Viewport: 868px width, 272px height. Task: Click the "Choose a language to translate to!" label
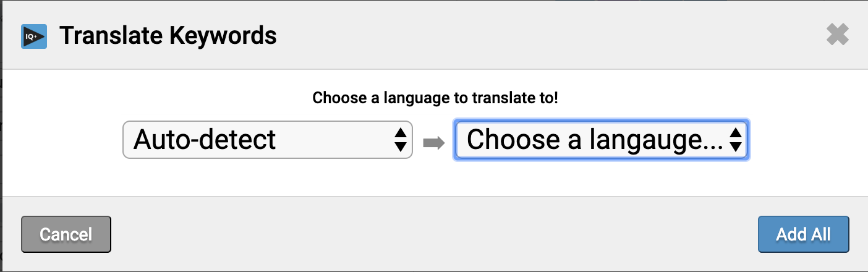tap(435, 98)
